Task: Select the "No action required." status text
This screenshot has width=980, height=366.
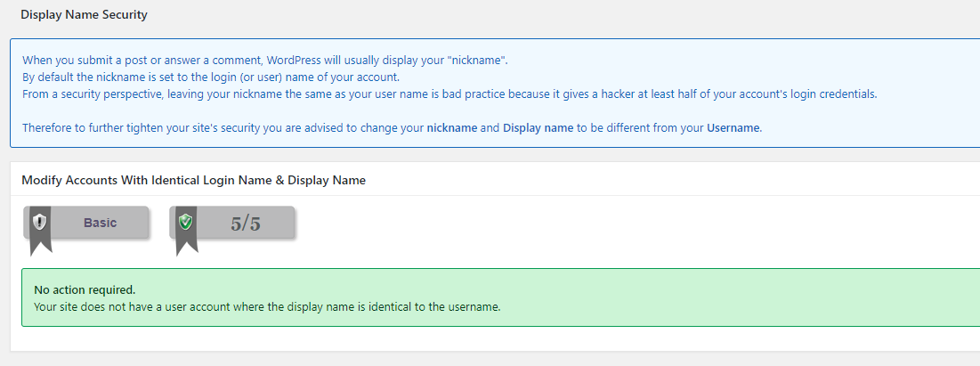Action: (x=85, y=290)
